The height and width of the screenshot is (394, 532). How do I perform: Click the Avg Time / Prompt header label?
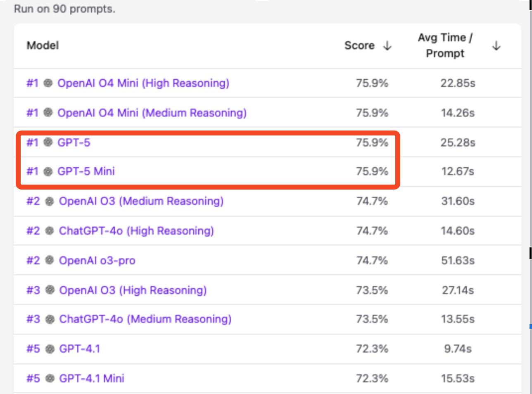445,45
